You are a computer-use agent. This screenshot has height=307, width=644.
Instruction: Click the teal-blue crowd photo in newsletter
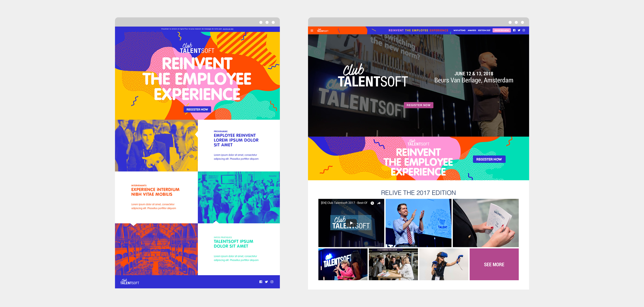[x=239, y=197]
